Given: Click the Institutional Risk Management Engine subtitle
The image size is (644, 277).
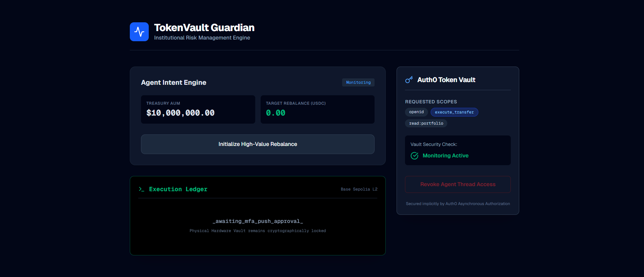Looking at the screenshot, I should click(202, 38).
